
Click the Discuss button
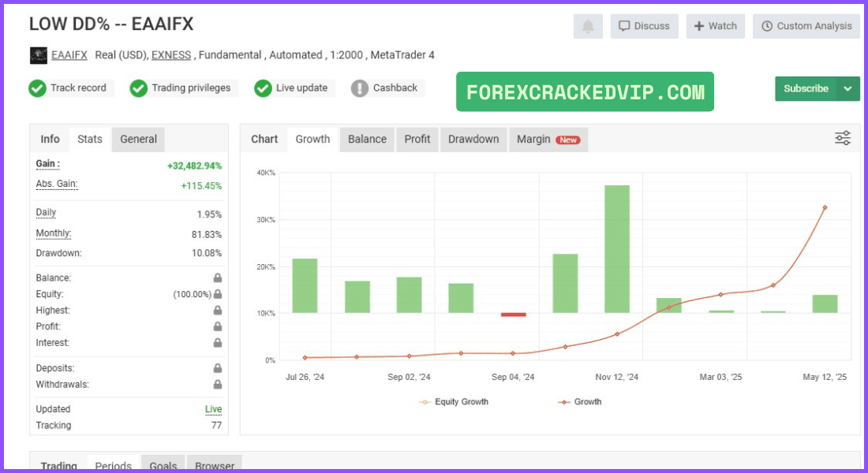645,26
